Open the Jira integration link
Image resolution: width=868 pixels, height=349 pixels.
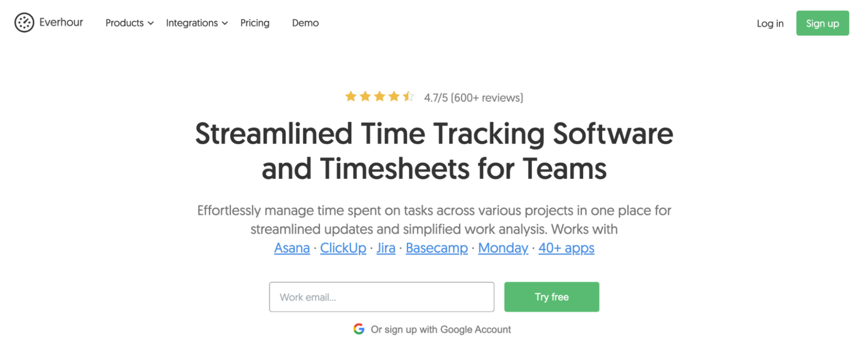pos(386,248)
